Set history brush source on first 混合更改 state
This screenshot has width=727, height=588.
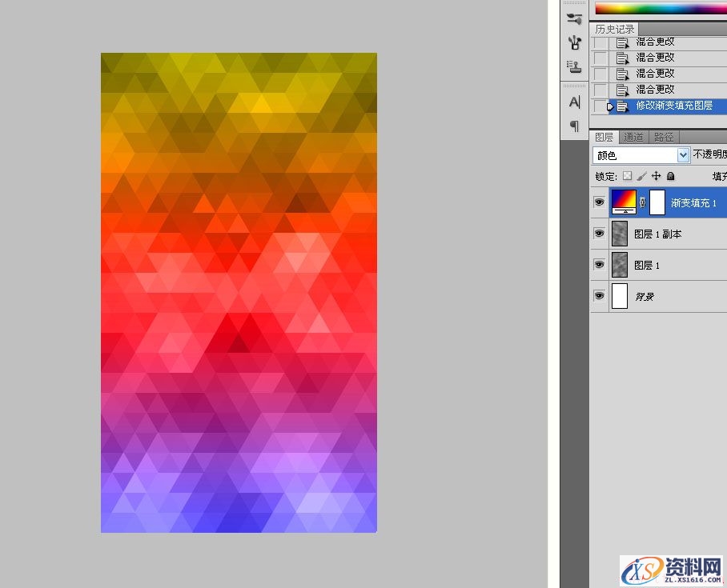click(x=600, y=42)
